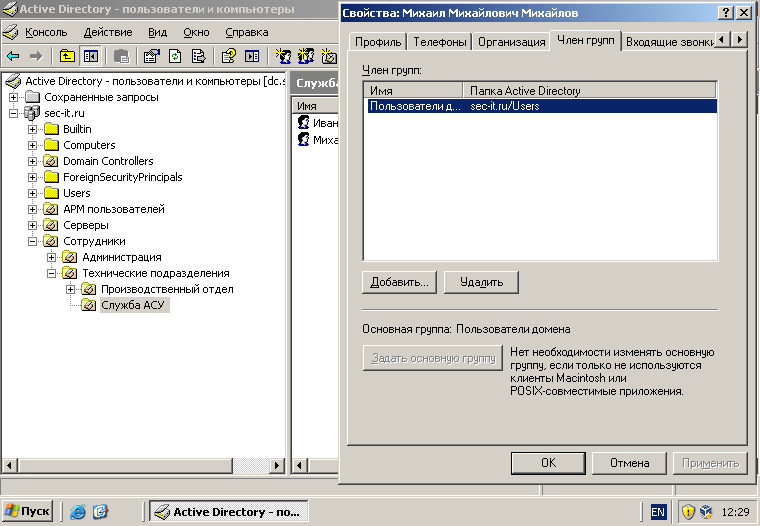The image size is (760, 526).
Task: Switch to the Профиль tab
Action: pyautogui.click(x=378, y=42)
